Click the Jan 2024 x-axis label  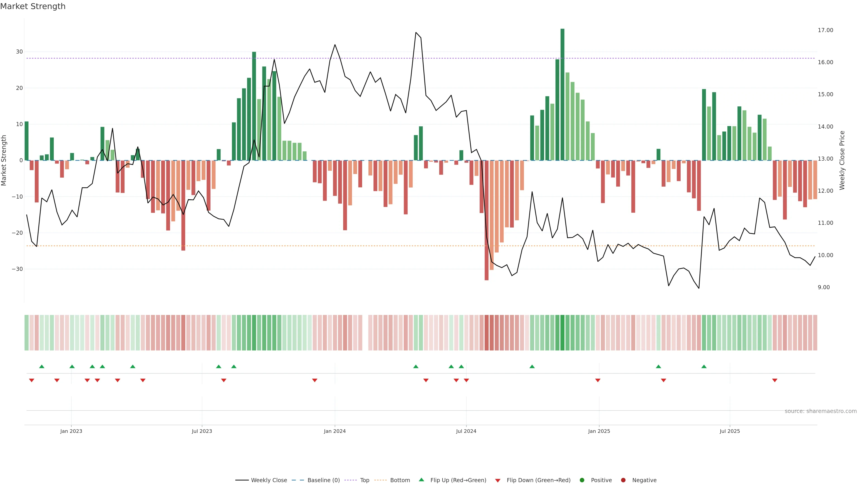pos(335,431)
